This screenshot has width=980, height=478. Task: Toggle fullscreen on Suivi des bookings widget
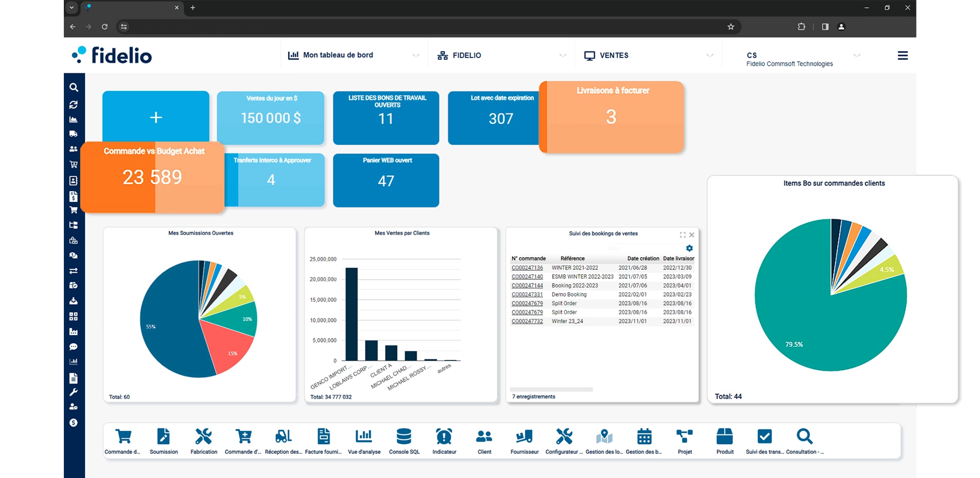point(683,235)
